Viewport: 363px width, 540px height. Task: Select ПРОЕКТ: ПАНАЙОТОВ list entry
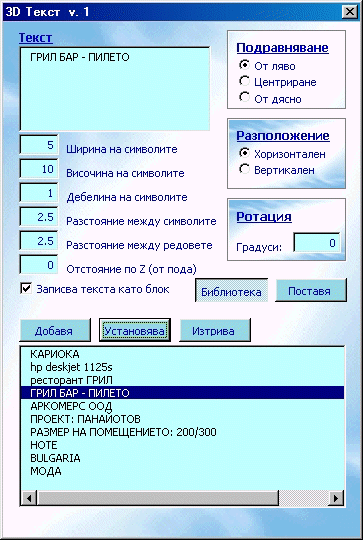point(183,419)
